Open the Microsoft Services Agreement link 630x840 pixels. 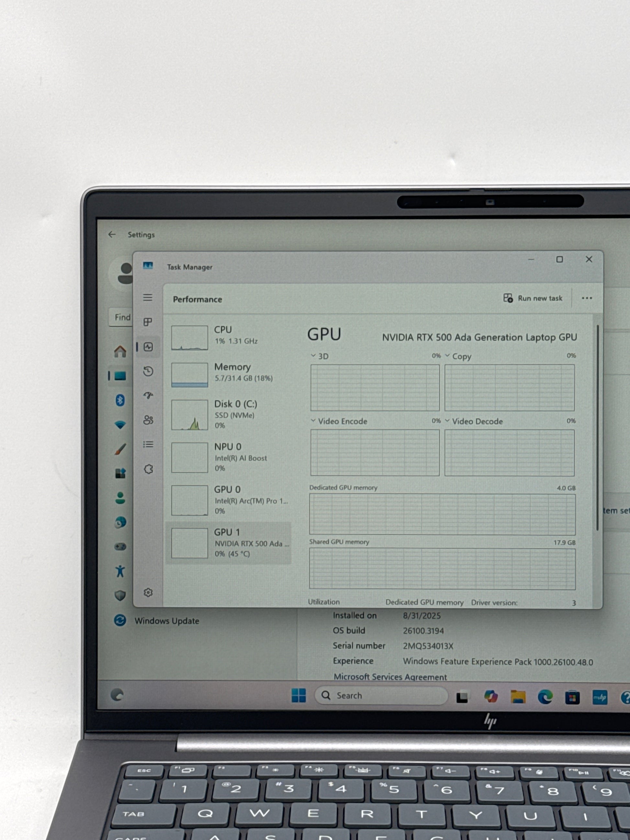tap(390, 677)
